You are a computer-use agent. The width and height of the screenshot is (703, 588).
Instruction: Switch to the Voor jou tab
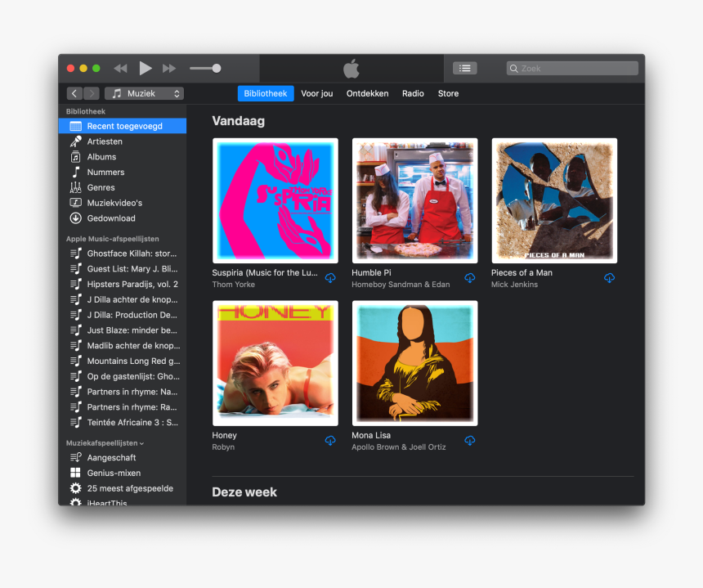pos(317,93)
